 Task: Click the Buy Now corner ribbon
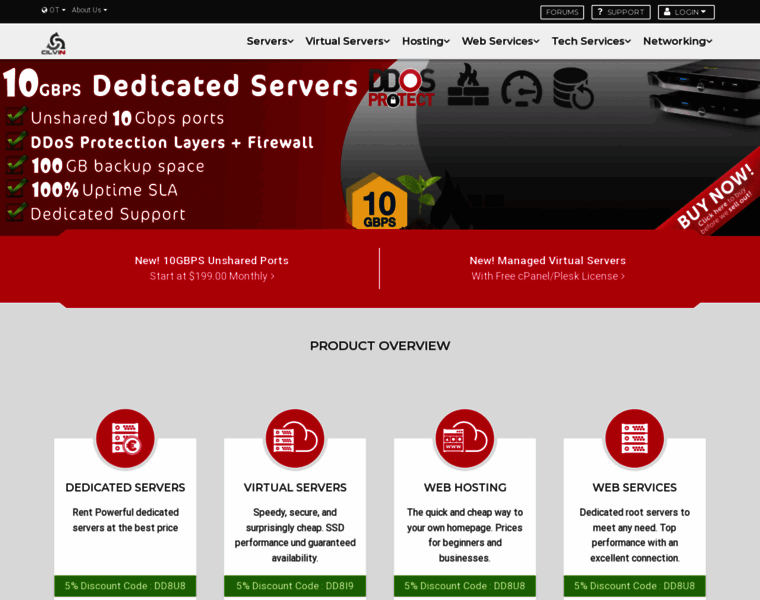coord(716,199)
